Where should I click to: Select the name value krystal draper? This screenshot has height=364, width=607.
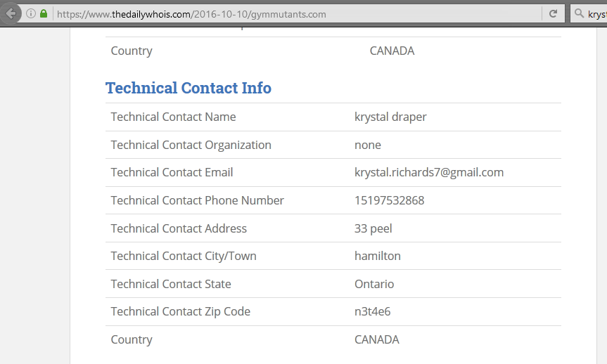[x=390, y=117]
